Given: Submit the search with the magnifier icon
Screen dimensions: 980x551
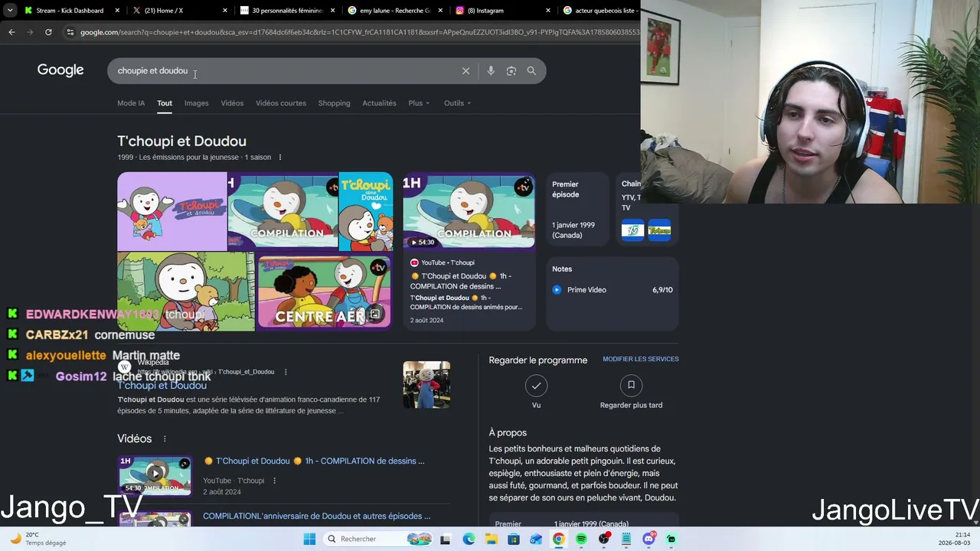Looking at the screenshot, I should (531, 70).
